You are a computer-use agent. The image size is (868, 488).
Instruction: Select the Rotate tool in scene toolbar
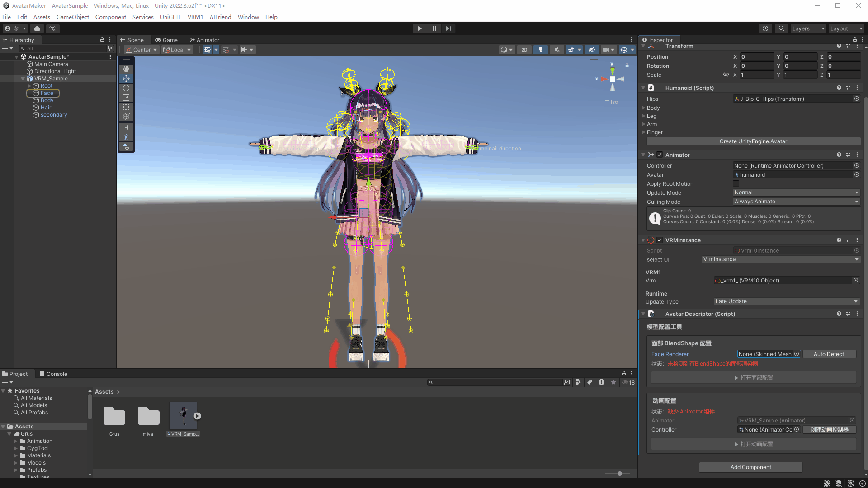pos(126,88)
